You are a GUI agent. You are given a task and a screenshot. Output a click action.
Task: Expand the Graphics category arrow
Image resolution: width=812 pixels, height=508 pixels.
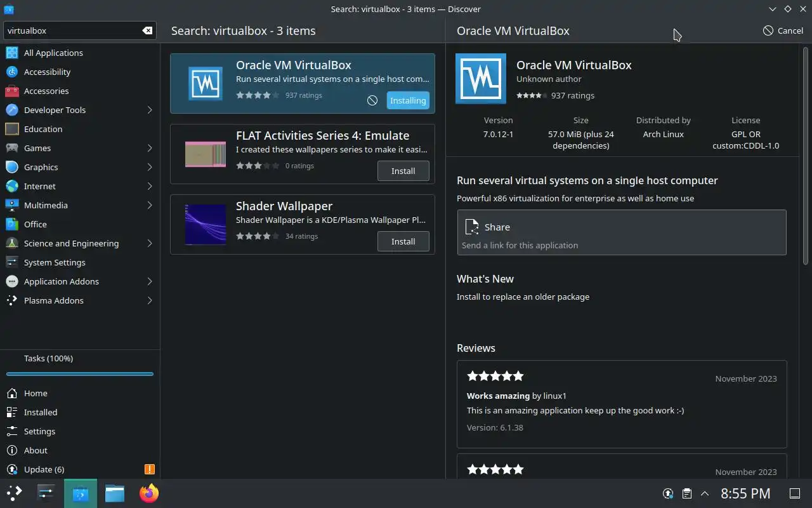150,167
